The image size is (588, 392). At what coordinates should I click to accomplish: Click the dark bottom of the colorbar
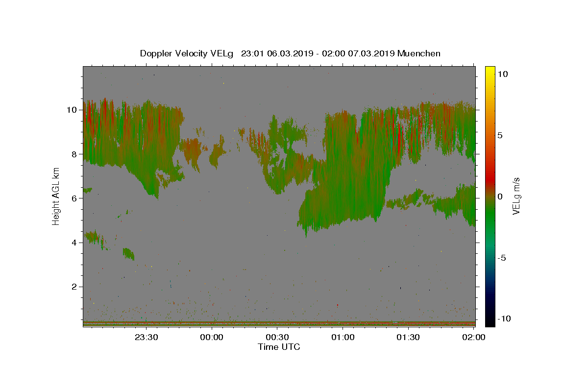pyautogui.click(x=490, y=318)
